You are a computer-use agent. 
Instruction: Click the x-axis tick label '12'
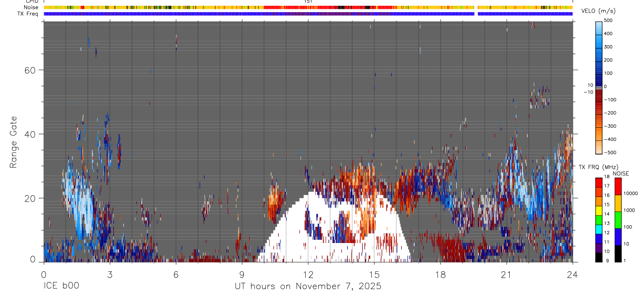tap(308, 274)
